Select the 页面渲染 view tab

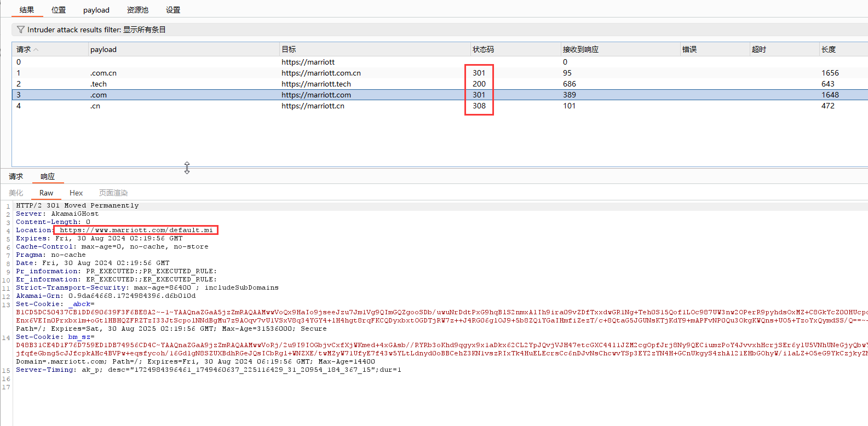(113, 193)
